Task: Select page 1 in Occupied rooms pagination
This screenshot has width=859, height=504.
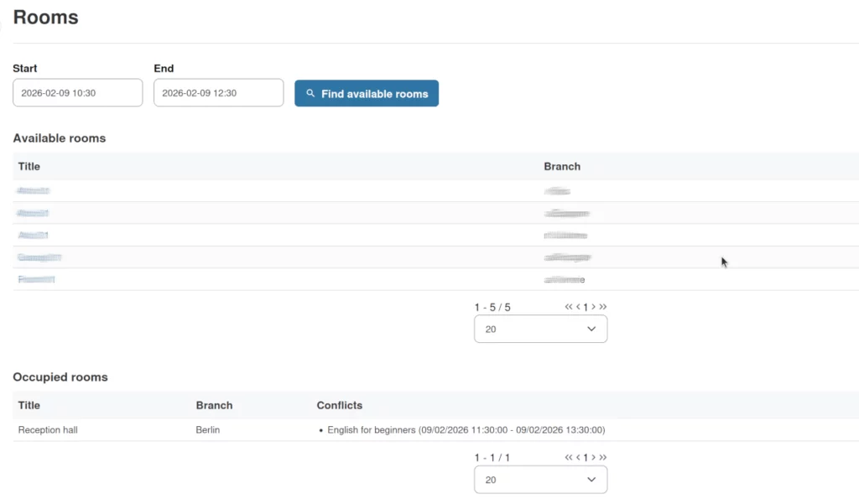Action: [x=586, y=458]
